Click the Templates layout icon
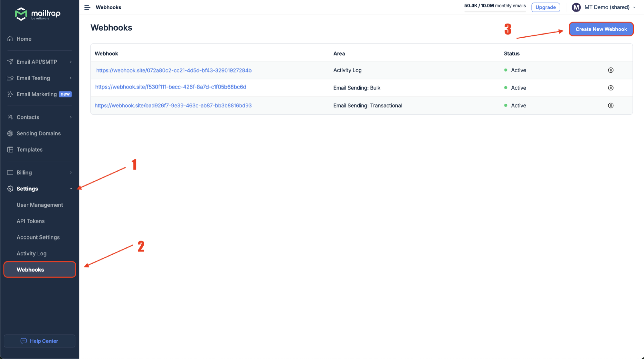Image resolution: width=644 pixels, height=359 pixels. click(x=10, y=149)
